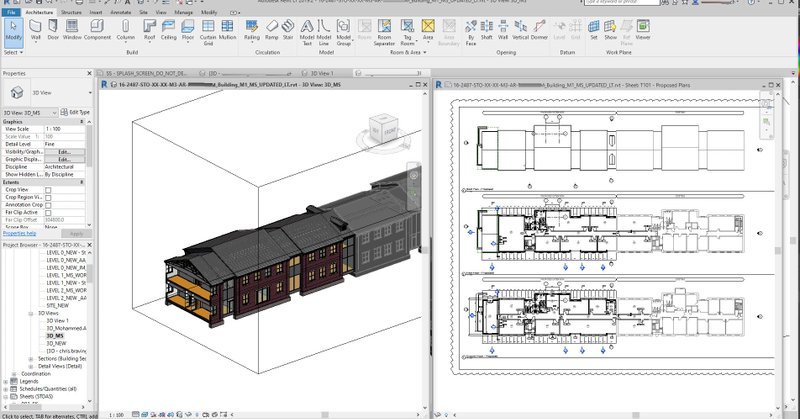Open the work plane Viewer
The image size is (800, 419).
[x=643, y=30]
